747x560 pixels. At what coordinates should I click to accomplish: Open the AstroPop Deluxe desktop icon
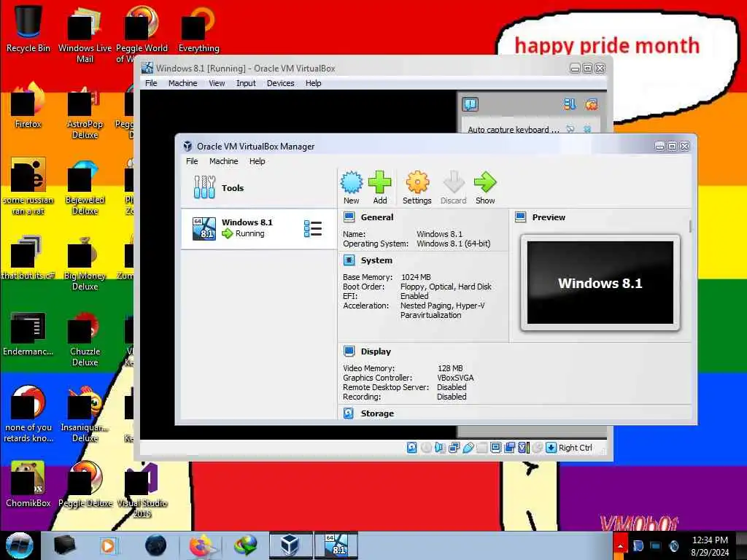(x=85, y=111)
